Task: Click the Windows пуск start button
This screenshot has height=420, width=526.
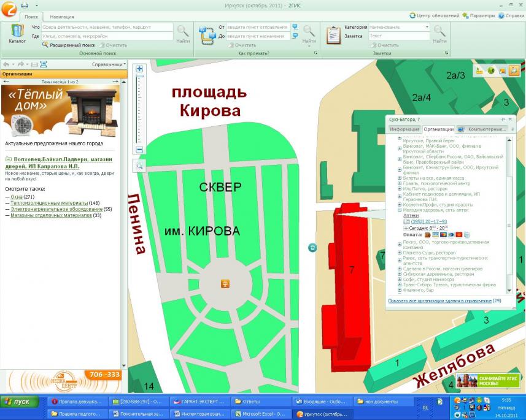Action: tap(20, 402)
